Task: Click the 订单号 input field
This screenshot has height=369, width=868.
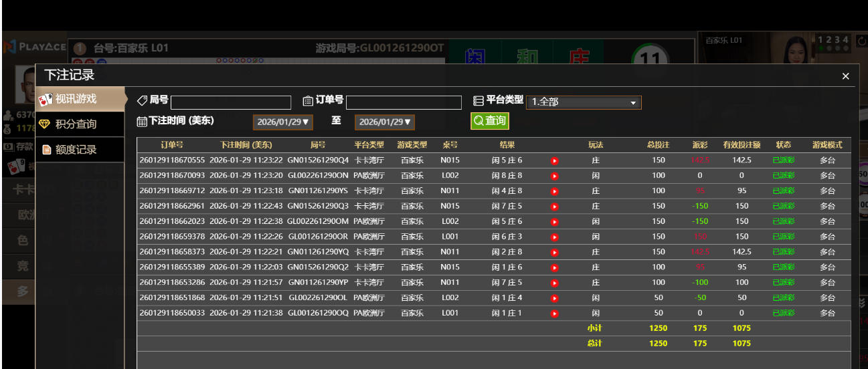Action: (x=404, y=102)
